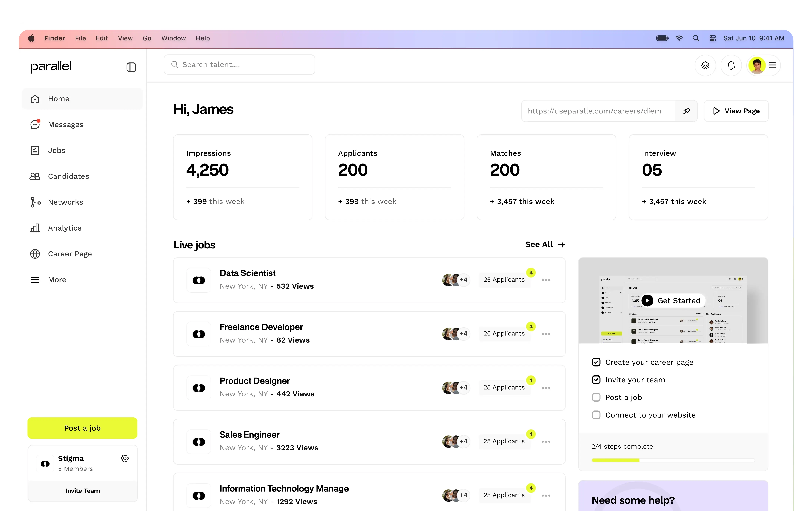Screen dimensions: 812x511
Task: Open profile hamburger menu at top right
Action: point(772,65)
